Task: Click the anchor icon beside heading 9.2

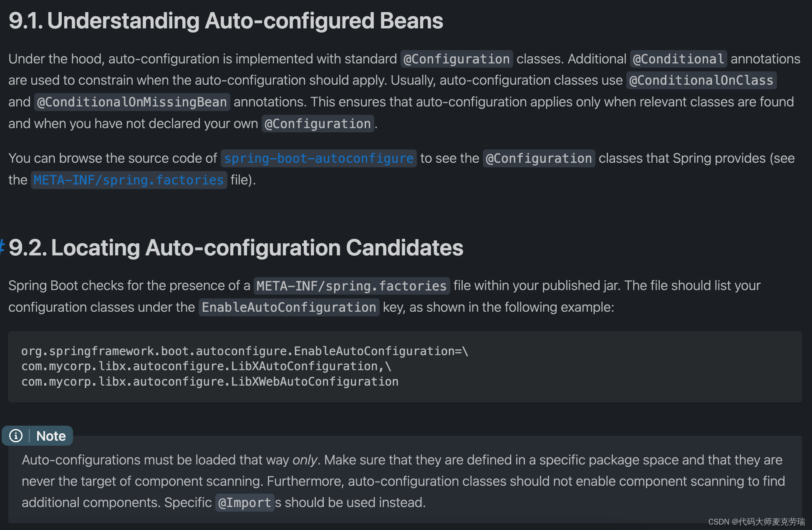Action: click(x=2, y=247)
